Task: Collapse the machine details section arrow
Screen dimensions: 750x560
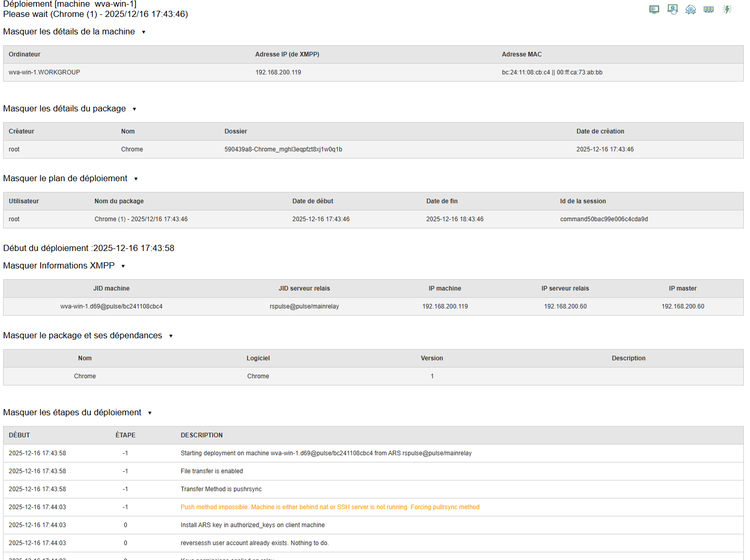Action: click(144, 32)
